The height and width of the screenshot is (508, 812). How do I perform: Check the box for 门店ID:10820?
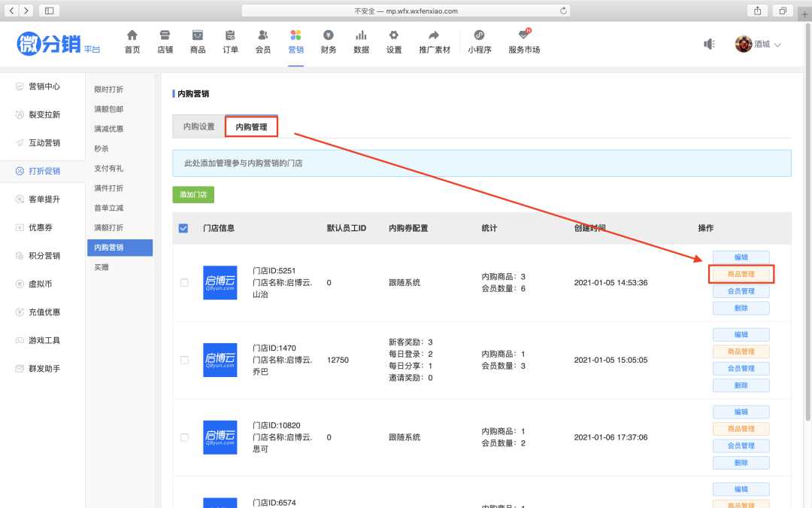[x=184, y=437]
